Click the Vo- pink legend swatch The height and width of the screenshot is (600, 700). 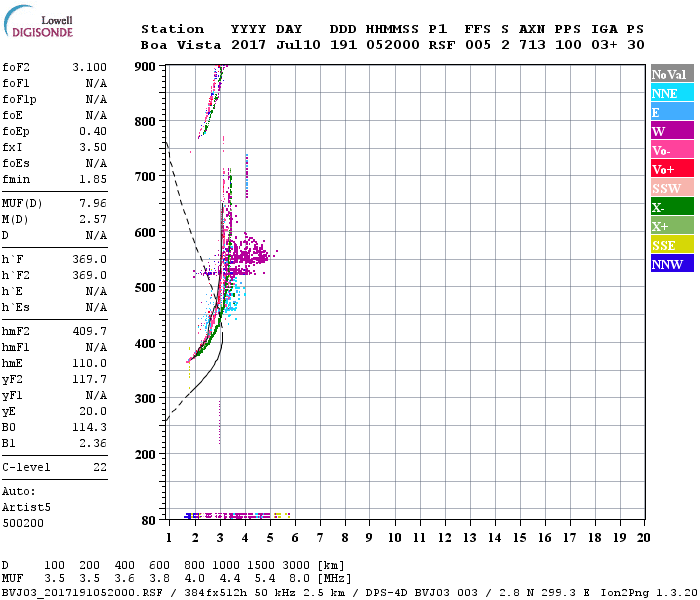click(671, 150)
